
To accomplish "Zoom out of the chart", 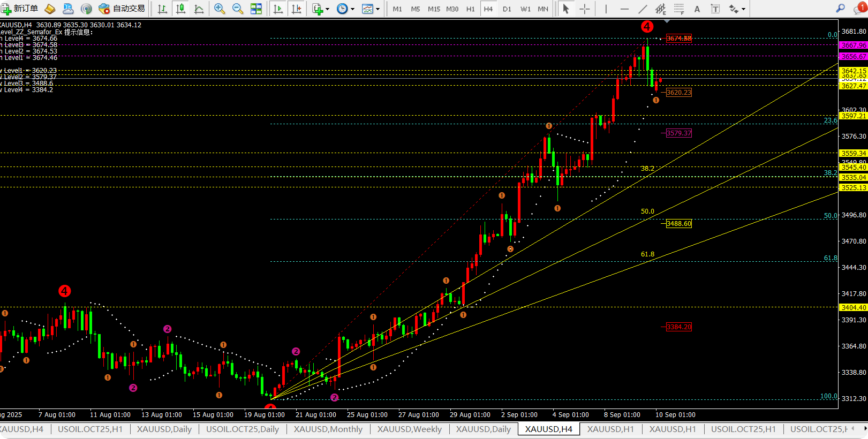I will coord(238,9).
